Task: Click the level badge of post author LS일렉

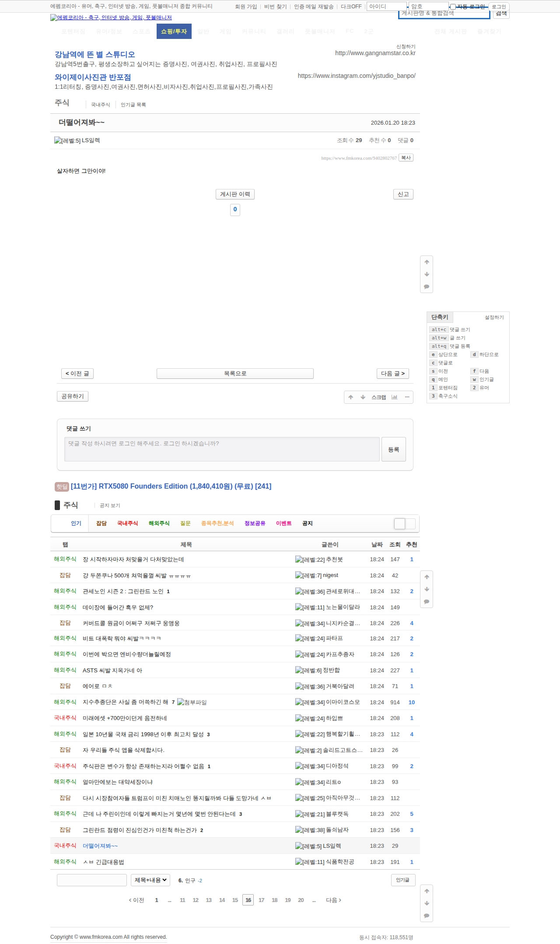Action: click(x=67, y=140)
